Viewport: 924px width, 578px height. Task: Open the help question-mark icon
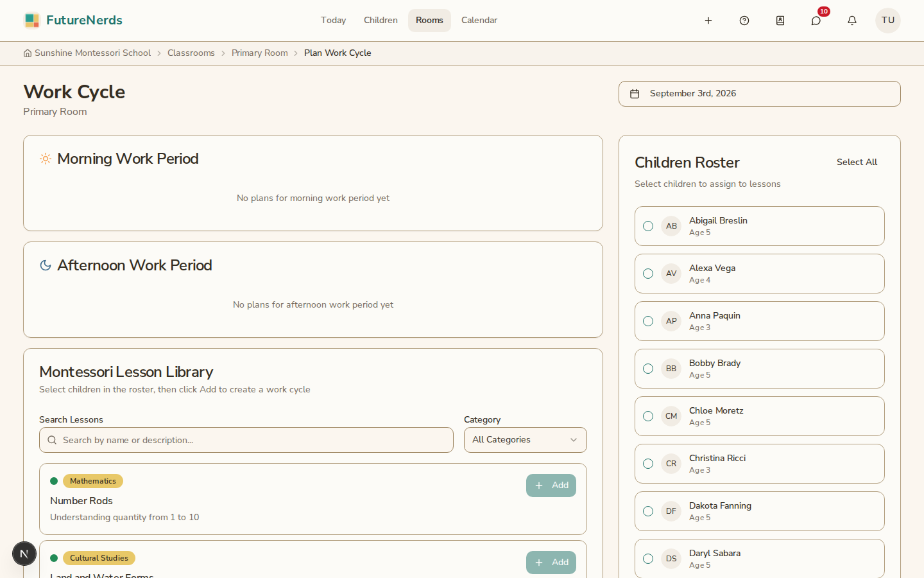744,21
